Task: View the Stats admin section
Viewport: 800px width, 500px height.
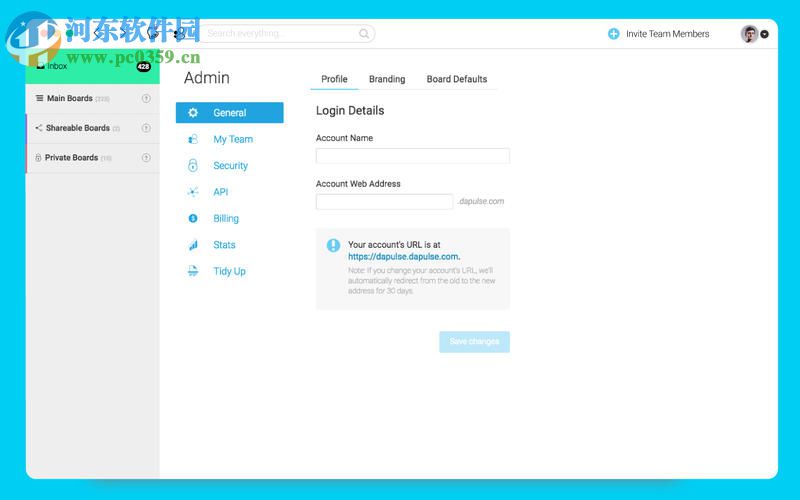Action: pos(224,245)
